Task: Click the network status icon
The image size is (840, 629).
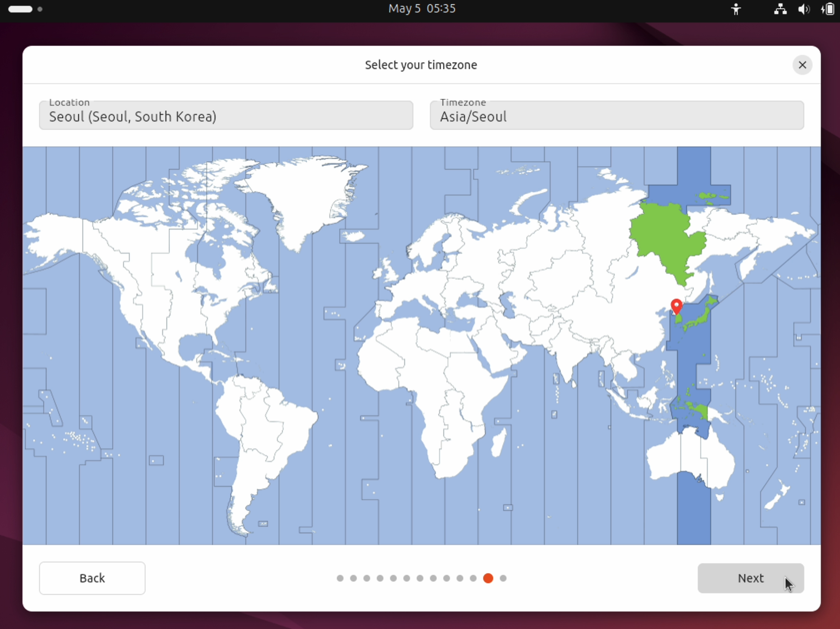Action: click(780, 9)
